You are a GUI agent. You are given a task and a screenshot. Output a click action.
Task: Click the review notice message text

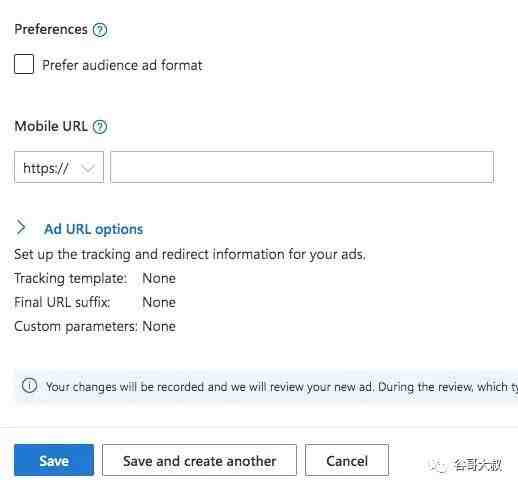click(x=282, y=387)
